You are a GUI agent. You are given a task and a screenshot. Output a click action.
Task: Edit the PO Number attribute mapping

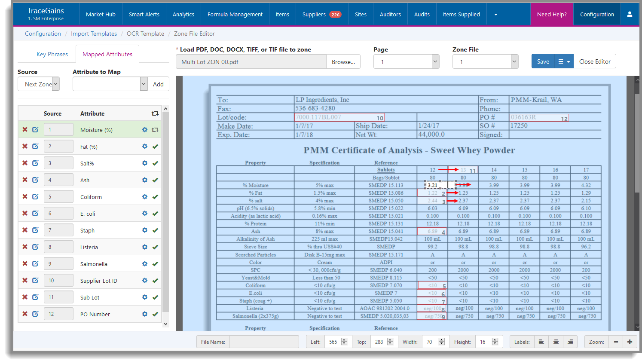pyautogui.click(x=35, y=314)
